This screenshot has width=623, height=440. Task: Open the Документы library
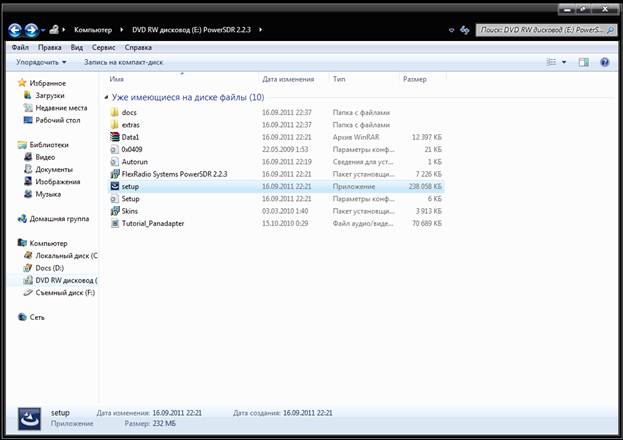point(48,169)
